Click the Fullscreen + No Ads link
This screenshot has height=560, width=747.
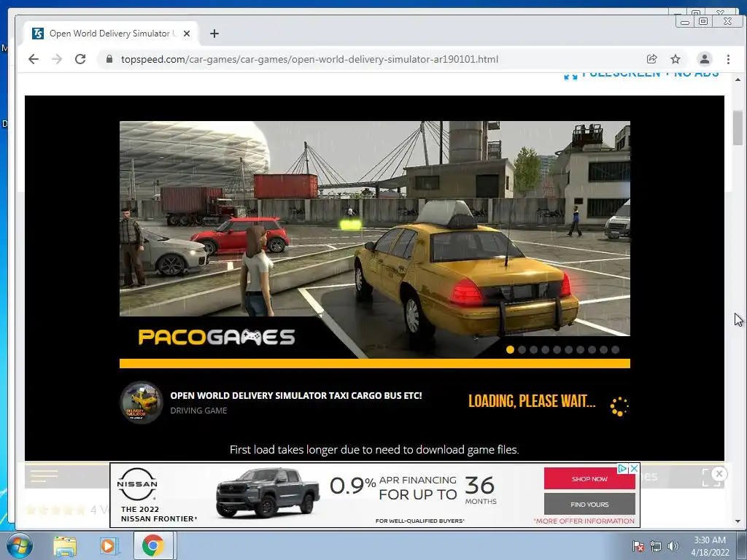tap(641, 75)
